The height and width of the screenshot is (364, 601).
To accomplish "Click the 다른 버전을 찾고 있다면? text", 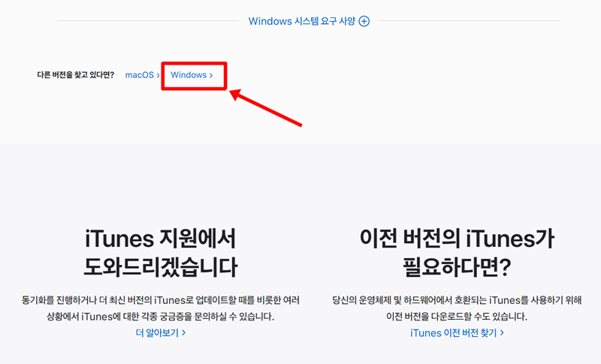I will [76, 75].
